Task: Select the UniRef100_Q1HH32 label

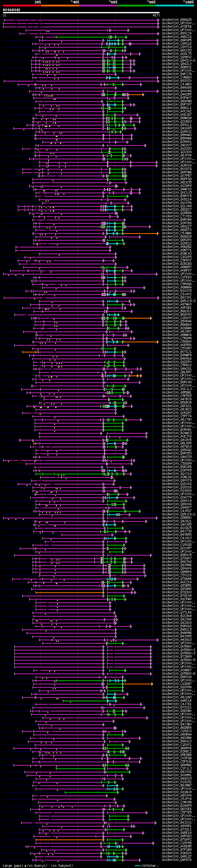Action: 177,57
